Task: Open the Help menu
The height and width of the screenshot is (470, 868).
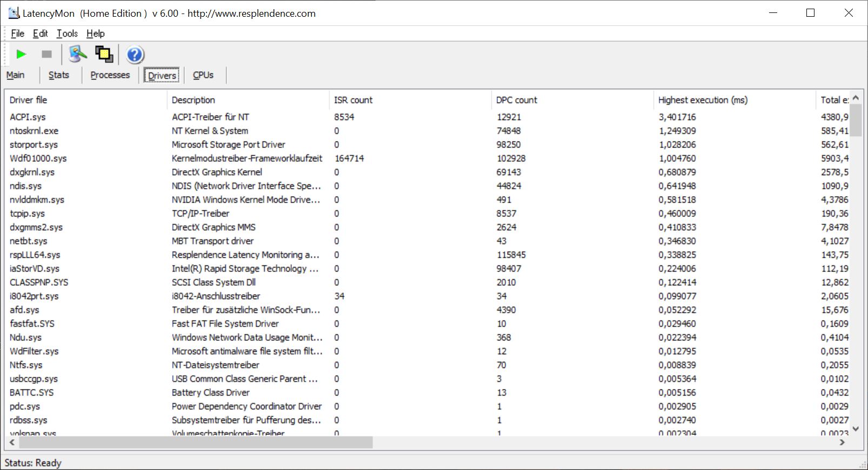Action: click(95, 33)
